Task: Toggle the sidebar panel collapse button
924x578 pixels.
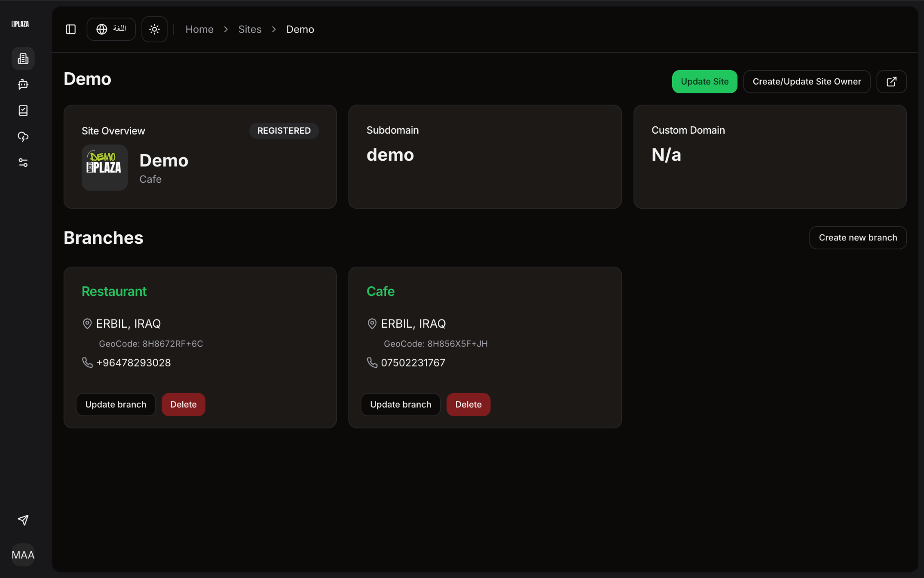Action: 71,29
